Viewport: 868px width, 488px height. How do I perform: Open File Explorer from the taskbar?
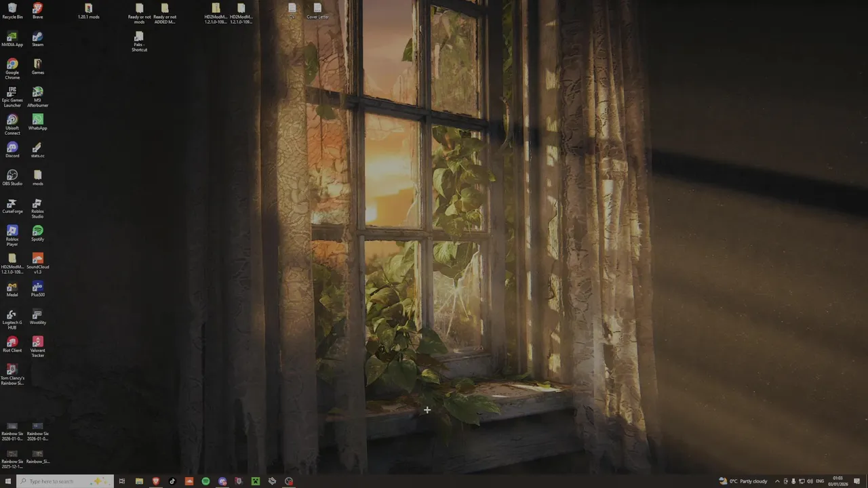click(x=139, y=481)
